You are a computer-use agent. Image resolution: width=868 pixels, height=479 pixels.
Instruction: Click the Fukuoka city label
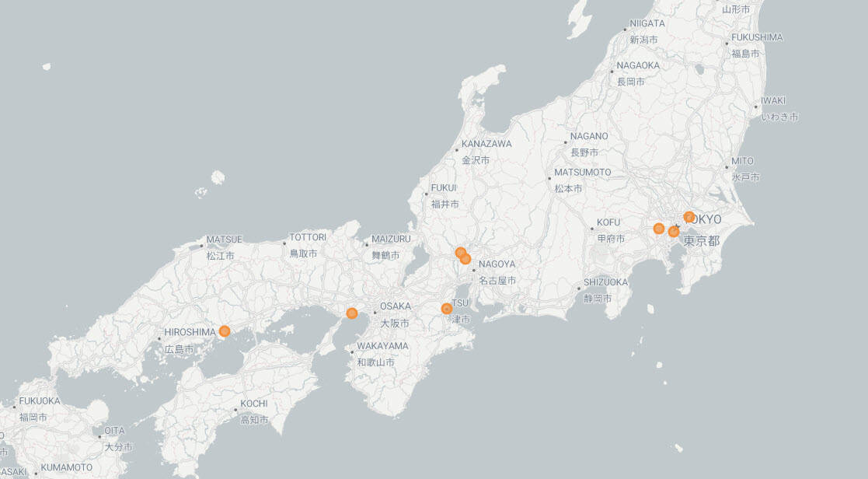pyautogui.click(x=40, y=401)
